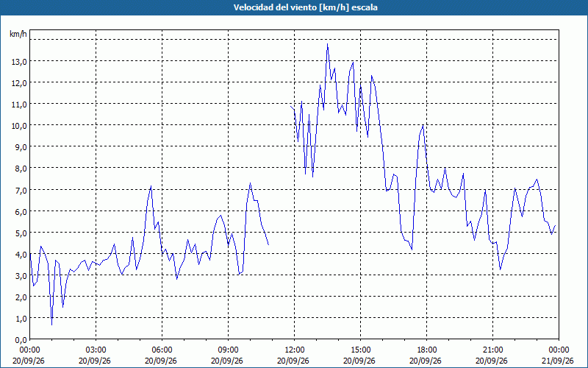588x368 pixels.
Task: Click the lowest dip of the line near 01:00
Action: click(51, 325)
